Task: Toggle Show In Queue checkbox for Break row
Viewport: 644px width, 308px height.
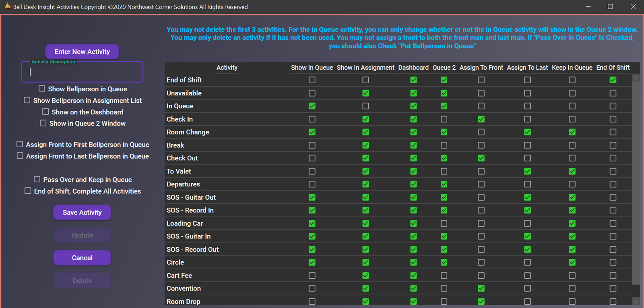Action: [x=312, y=145]
